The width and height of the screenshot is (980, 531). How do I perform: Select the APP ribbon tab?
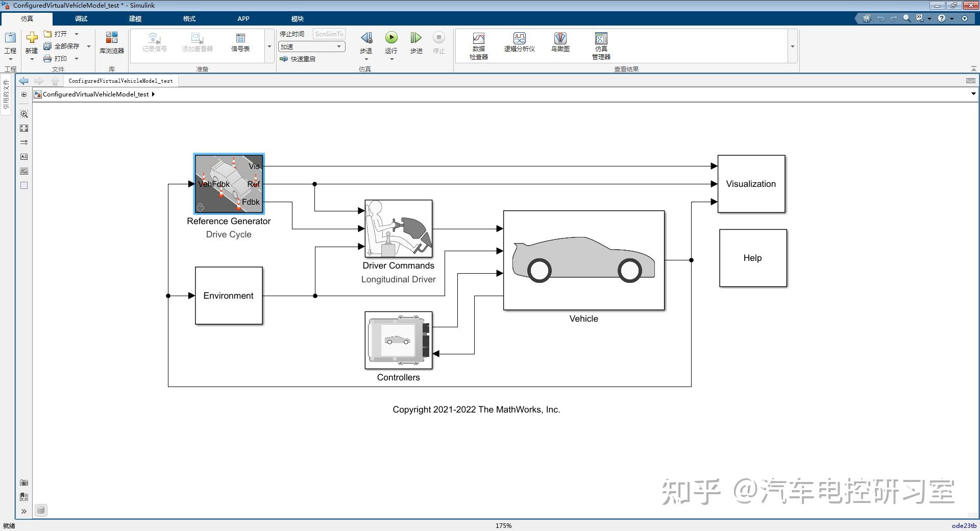[x=243, y=18]
